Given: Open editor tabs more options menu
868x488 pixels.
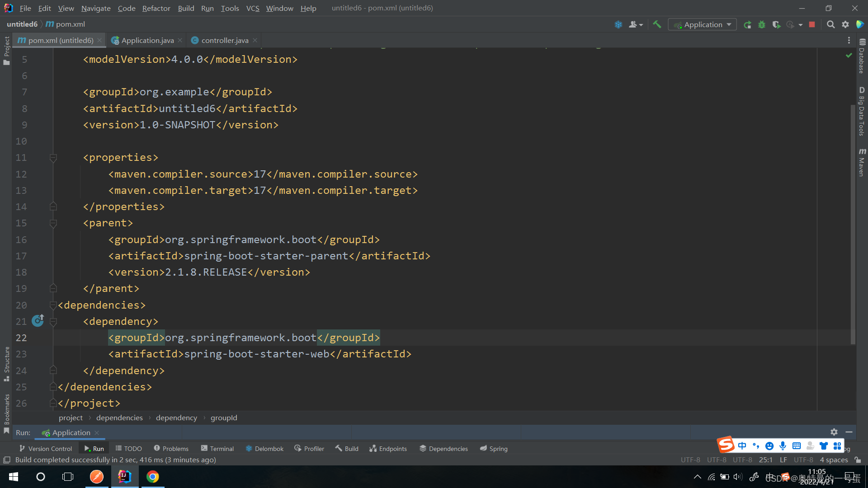Looking at the screenshot, I should coord(849,40).
